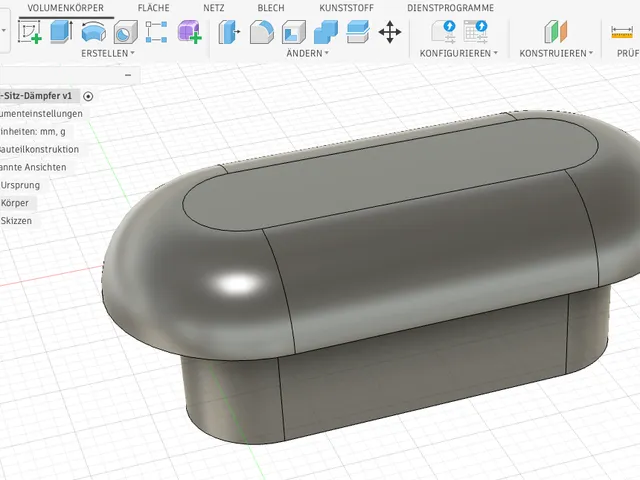Image resolution: width=640 pixels, height=480 pixels.
Task: Switch to the FLÄCHE tab
Action: pyautogui.click(x=153, y=8)
